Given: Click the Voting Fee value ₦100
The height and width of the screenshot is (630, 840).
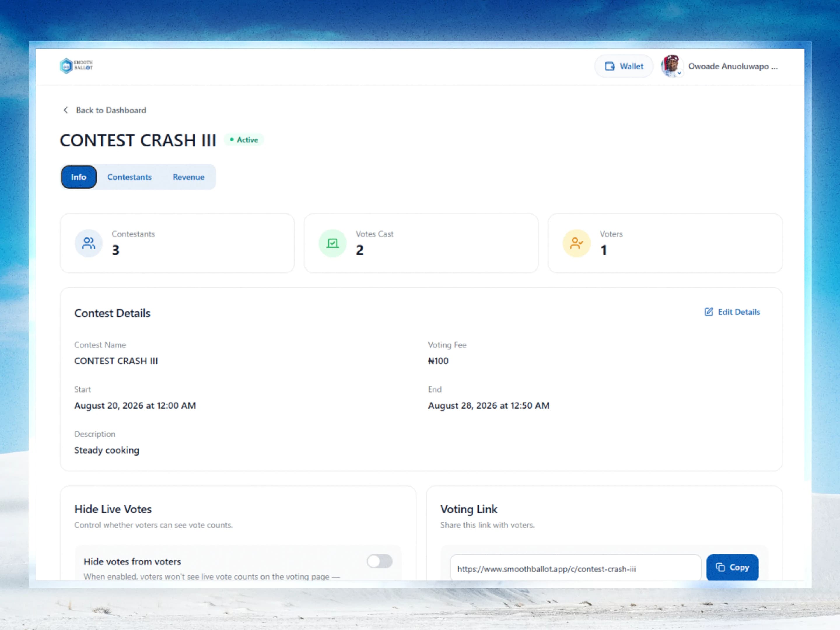Looking at the screenshot, I should point(438,361).
